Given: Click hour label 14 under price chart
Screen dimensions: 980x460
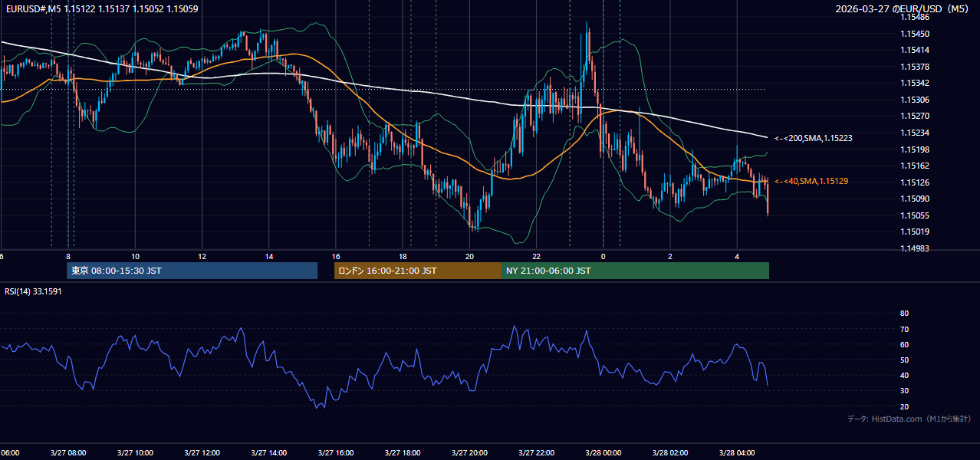Looking at the screenshot, I should (x=269, y=256).
